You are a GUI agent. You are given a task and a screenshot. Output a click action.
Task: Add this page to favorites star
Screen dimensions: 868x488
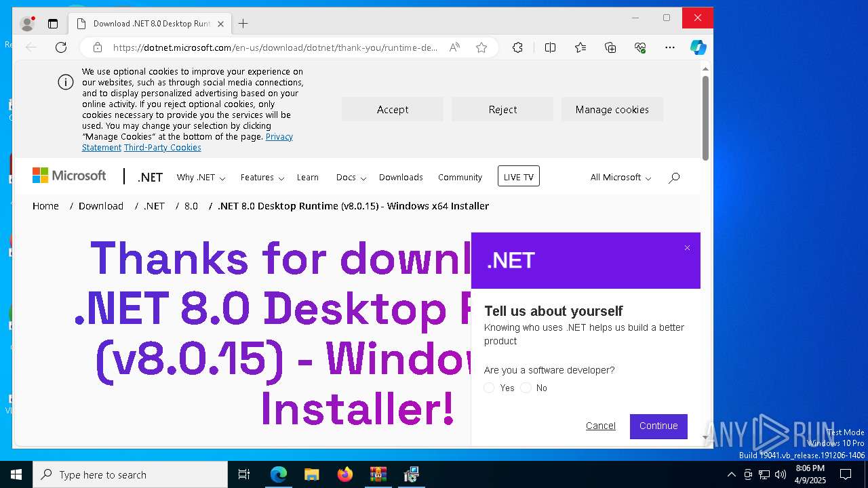pos(481,47)
